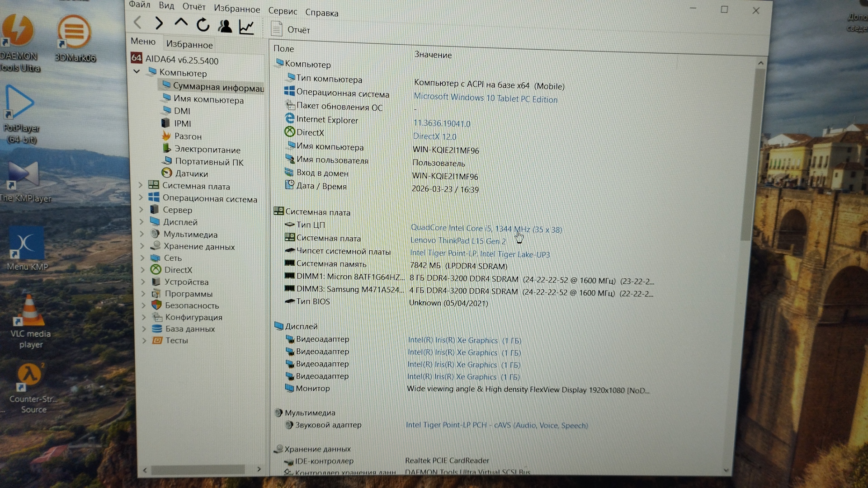Click the Microsoft Windows 10 Tablet PC Edition link

[x=485, y=98]
